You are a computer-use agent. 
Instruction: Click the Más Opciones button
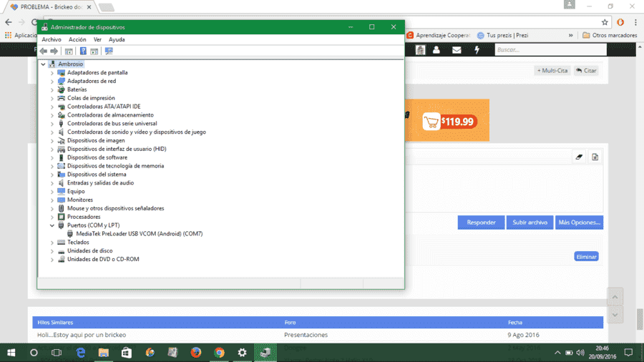click(x=579, y=222)
